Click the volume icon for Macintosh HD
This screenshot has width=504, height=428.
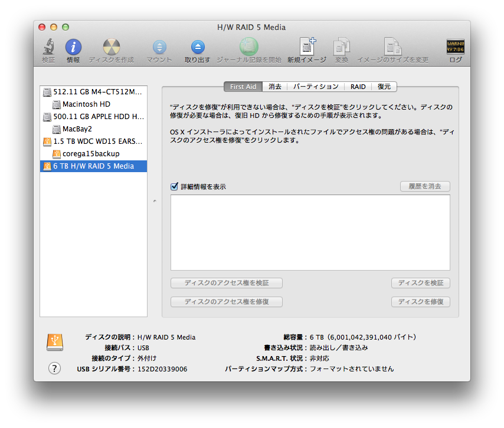[x=57, y=104]
